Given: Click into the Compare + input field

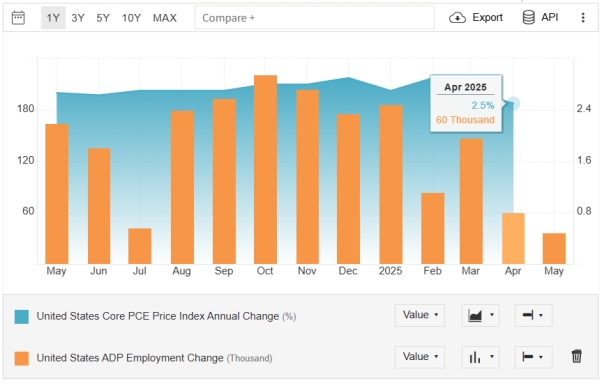Looking at the screenshot, I should click(x=314, y=18).
